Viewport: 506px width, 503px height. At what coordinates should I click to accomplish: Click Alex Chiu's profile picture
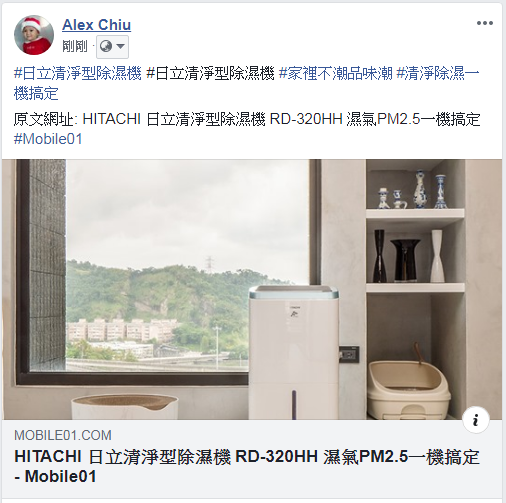[x=34, y=35]
